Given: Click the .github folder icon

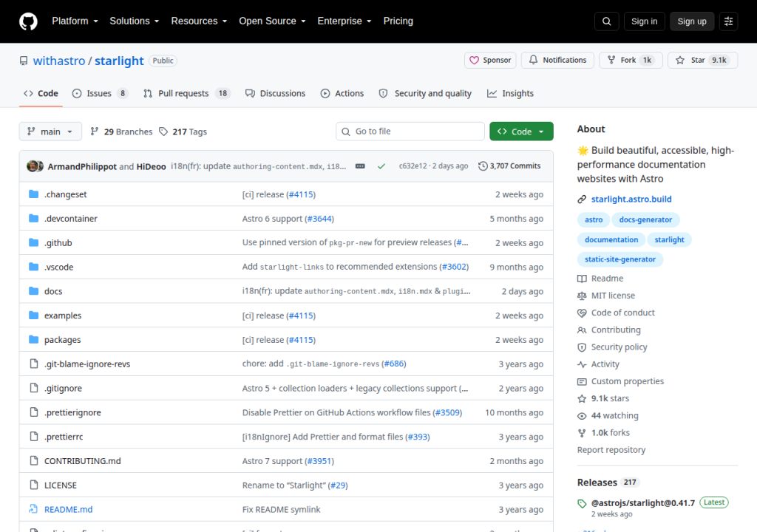Looking at the screenshot, I should tap(34, 242).
